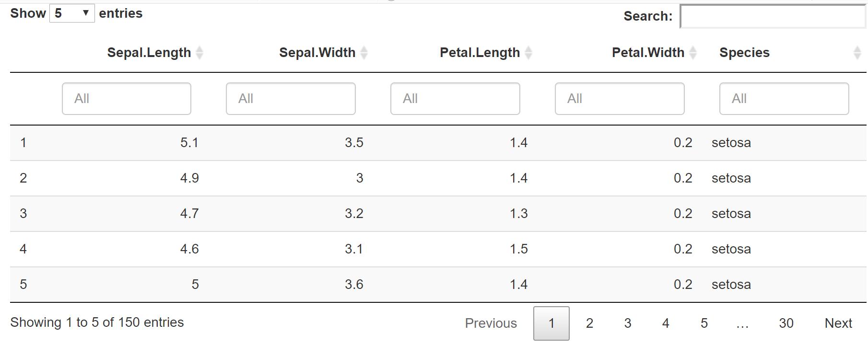
Task: Select current page 1 button
Action: [x=551, y=323]
